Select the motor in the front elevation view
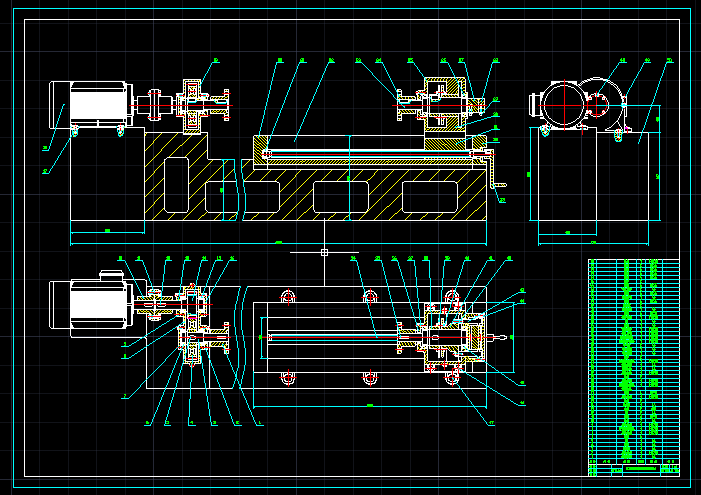 pos(92,104)
